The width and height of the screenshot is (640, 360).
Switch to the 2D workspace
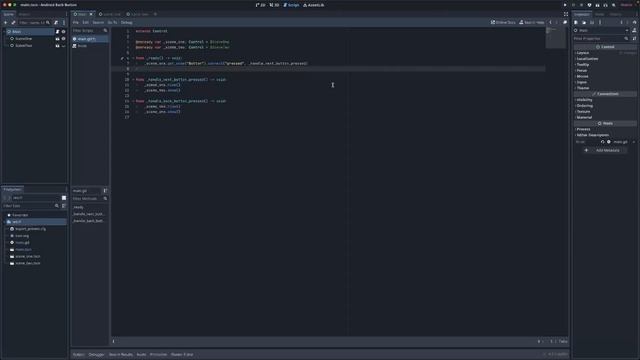pos(260,5)
